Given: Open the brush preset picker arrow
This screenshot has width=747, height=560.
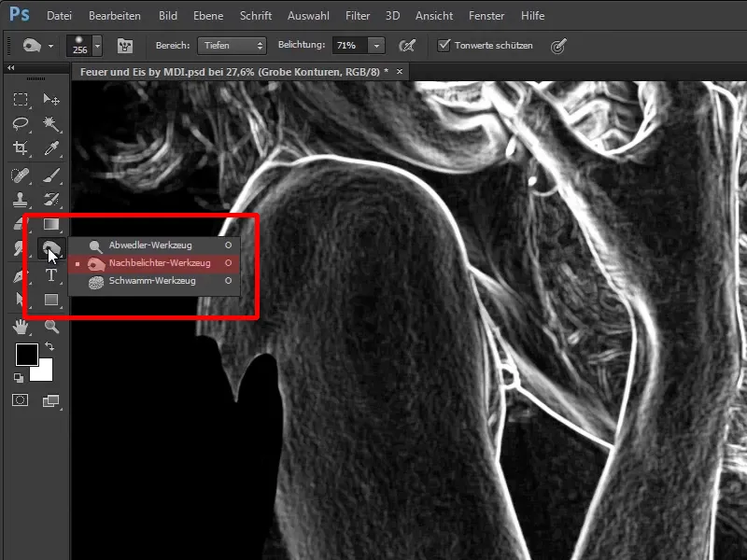Looking at the screenshot, I should [97, 46].
